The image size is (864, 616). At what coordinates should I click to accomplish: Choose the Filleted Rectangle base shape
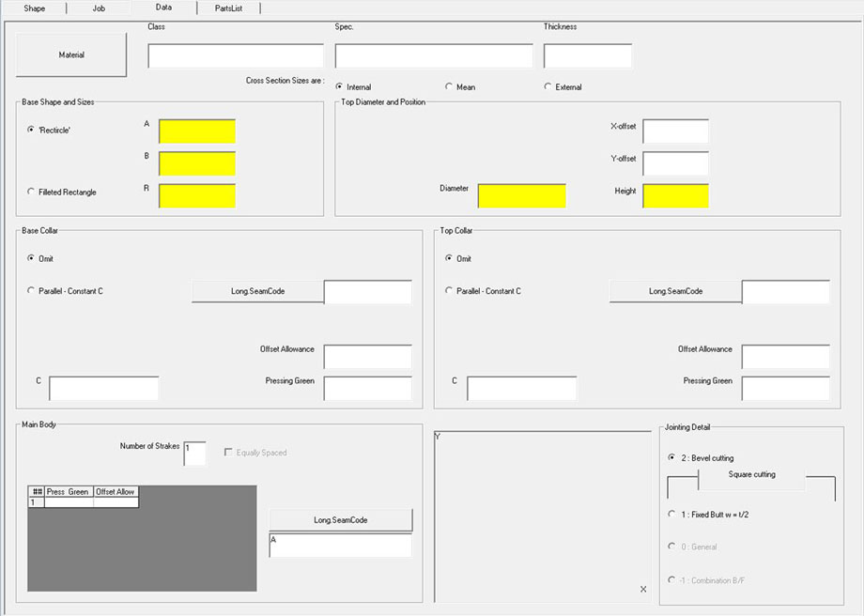62,192
